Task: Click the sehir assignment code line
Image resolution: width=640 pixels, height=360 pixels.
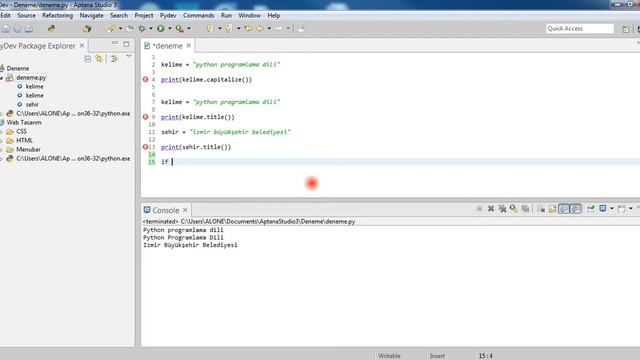Action: 226,132
